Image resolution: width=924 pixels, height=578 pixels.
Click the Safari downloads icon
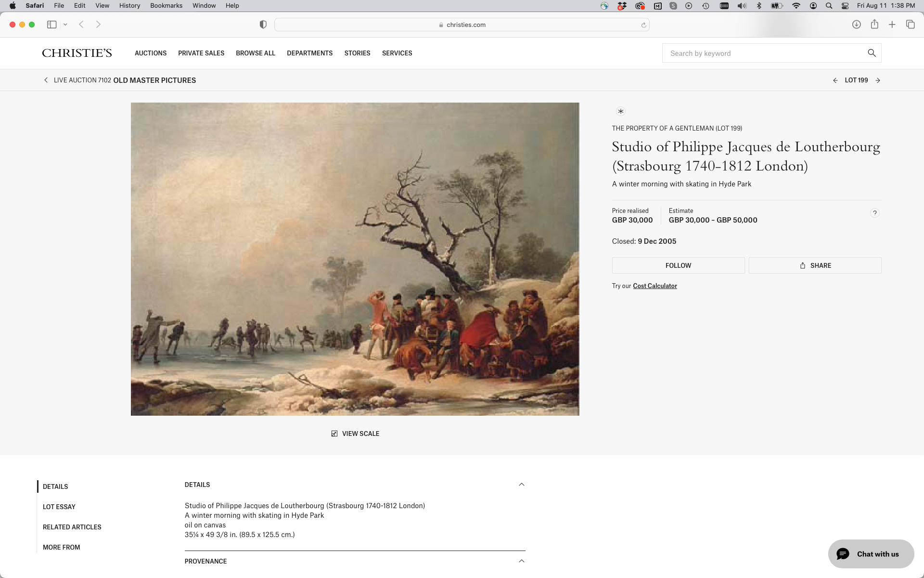[857, 25]
